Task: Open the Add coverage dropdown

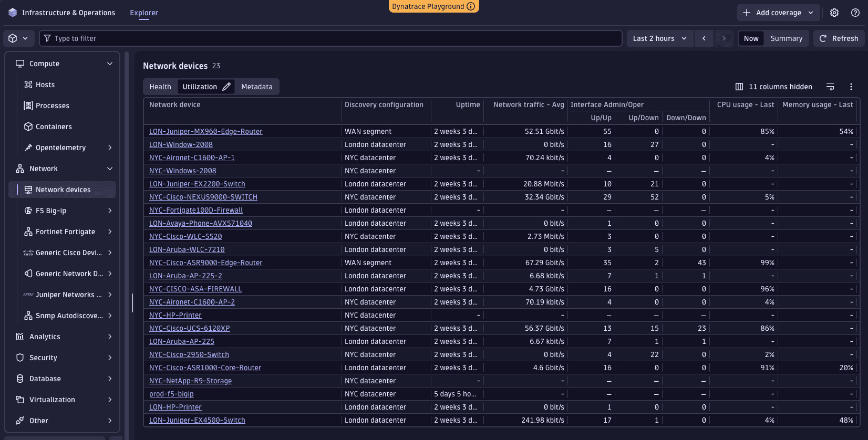Action: 779,13
